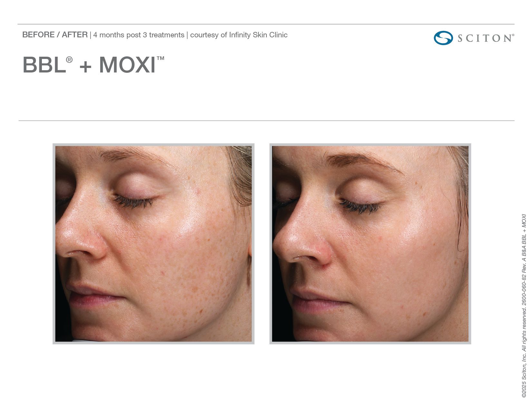Select the BEFORE / AFTER label
The height and width of the screenshot is (411, 532).
55,35
